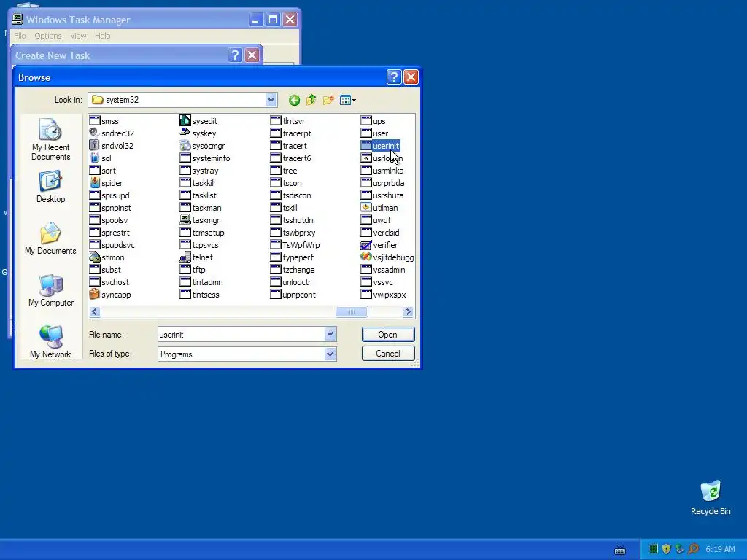This screenshot has height=560, width=747.
Task: Click the file list scroll left arrow
Action: (94, 312)
